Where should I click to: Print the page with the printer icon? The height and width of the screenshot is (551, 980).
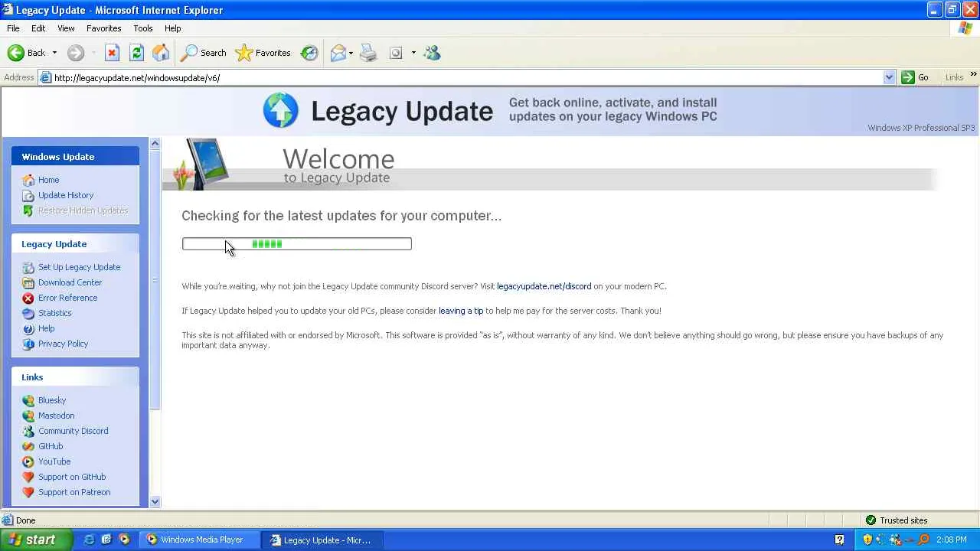click(x=368, y=53)
